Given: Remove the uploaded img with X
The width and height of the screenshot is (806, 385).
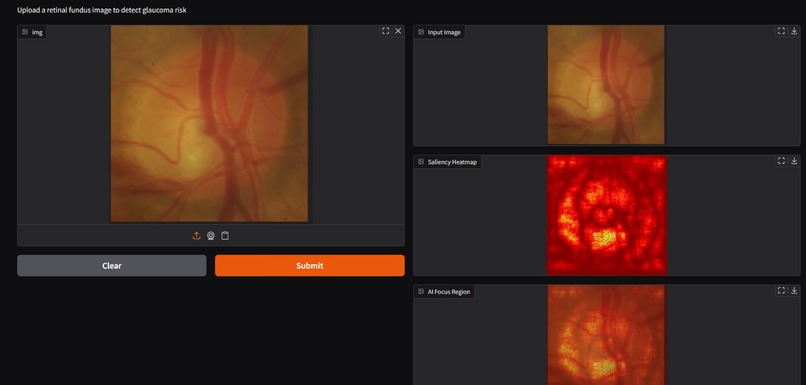Looking at the screenshot, I should (x=398, y=31).
